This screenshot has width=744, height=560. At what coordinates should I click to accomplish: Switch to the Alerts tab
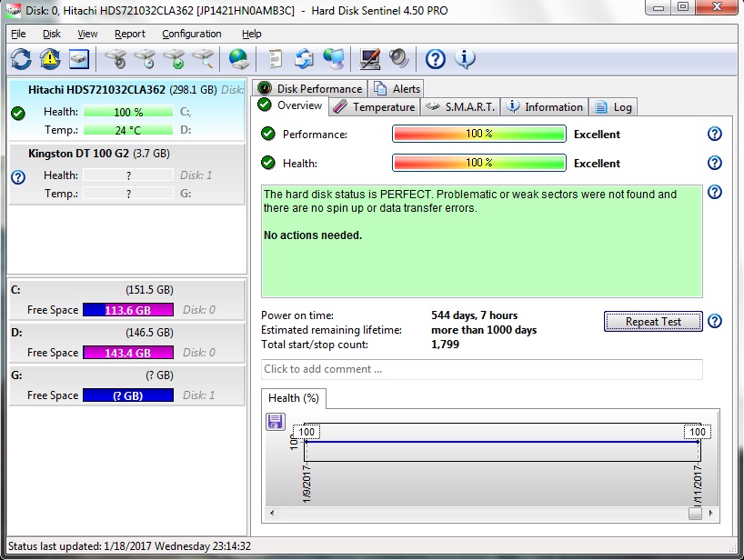click(397, 89)
